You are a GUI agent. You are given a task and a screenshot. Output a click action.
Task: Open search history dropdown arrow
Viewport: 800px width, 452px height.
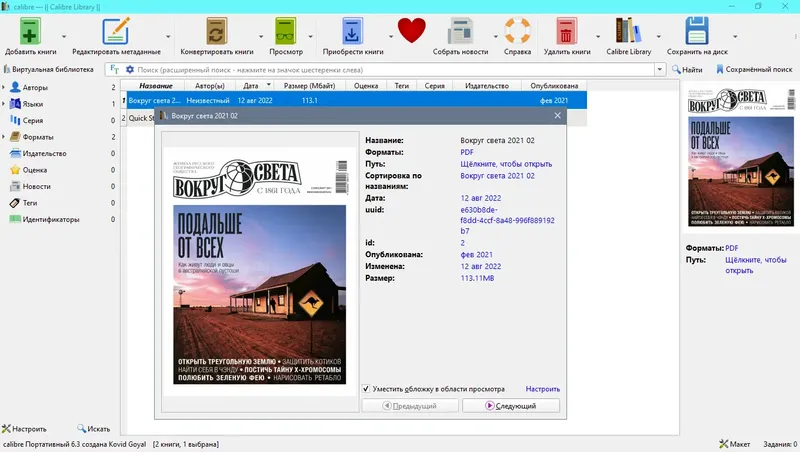[660, 69]
